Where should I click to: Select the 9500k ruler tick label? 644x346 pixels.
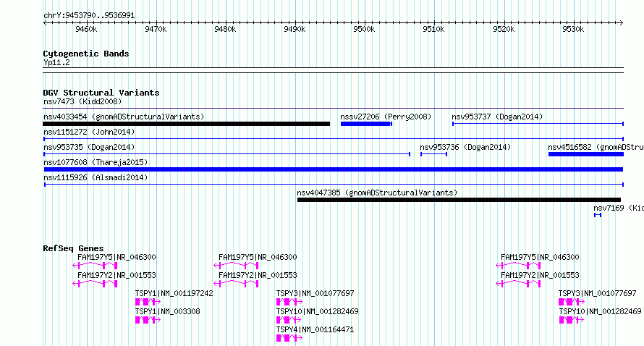click(364, 29)
